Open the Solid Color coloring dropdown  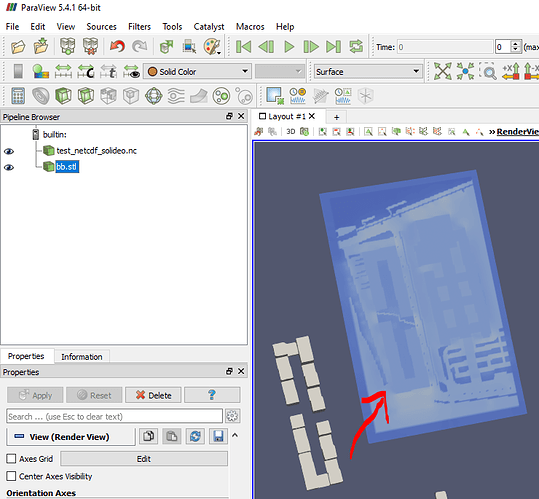click(x=197, y=71)
